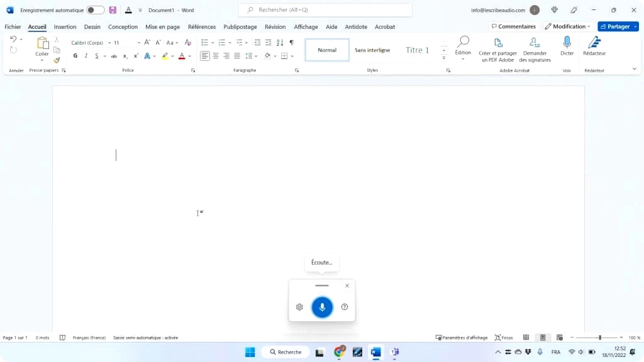Image resolution: width=644 pixels, height=362 pixels.
Task: Toggle bold G formatting
Action: pyautogui.click(x=75, y=56)
